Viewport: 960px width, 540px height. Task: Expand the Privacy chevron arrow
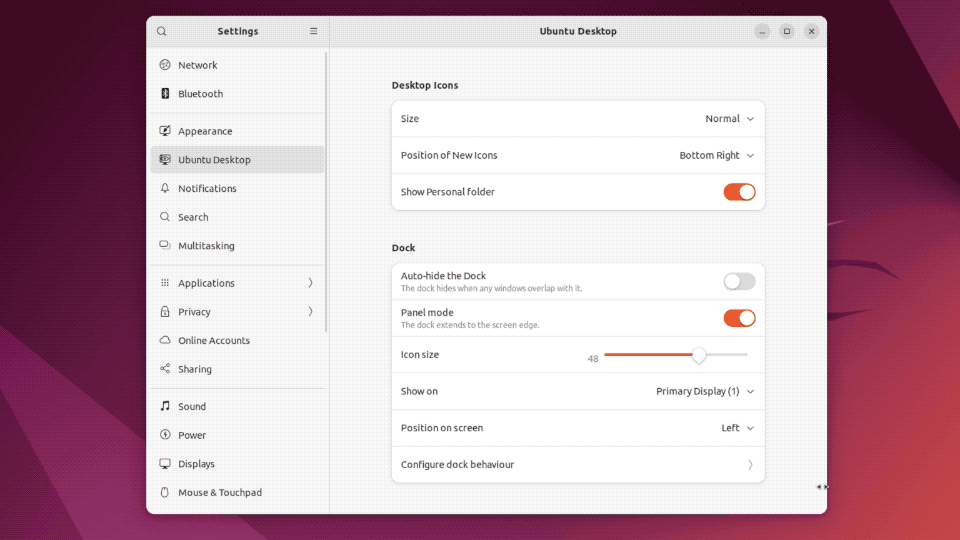(310, 312)
